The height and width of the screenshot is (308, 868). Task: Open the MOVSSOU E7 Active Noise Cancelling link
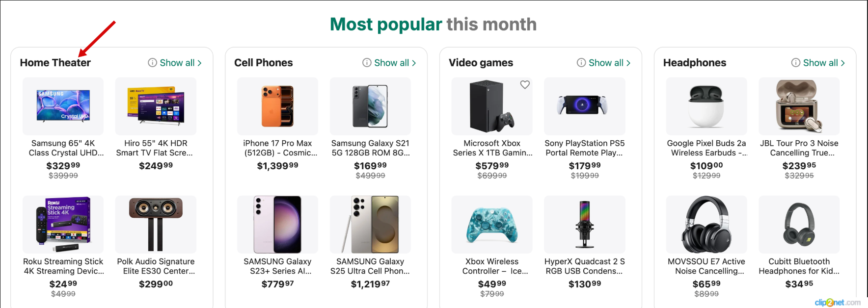tap(706, 266)
